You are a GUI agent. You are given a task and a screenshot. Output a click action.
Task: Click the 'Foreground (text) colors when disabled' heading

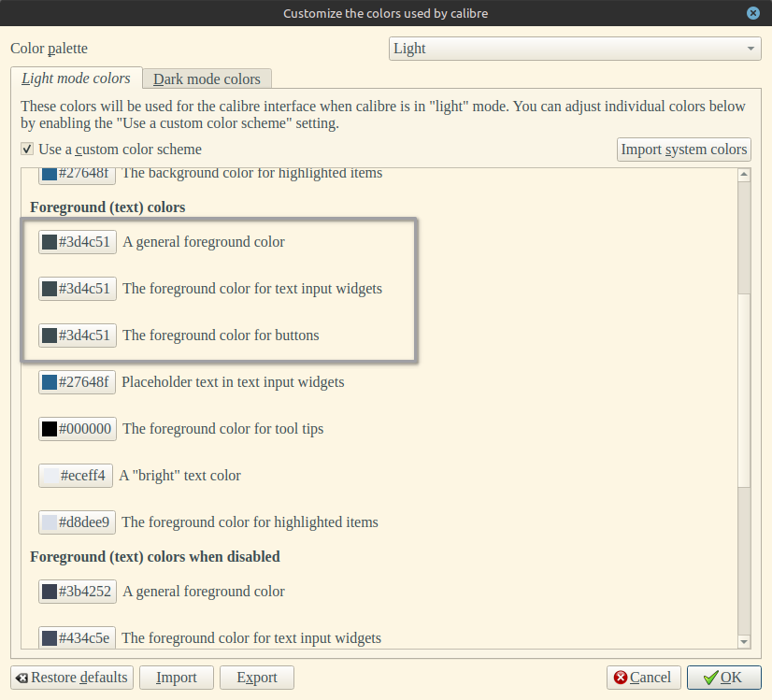[x=155, y=557]
